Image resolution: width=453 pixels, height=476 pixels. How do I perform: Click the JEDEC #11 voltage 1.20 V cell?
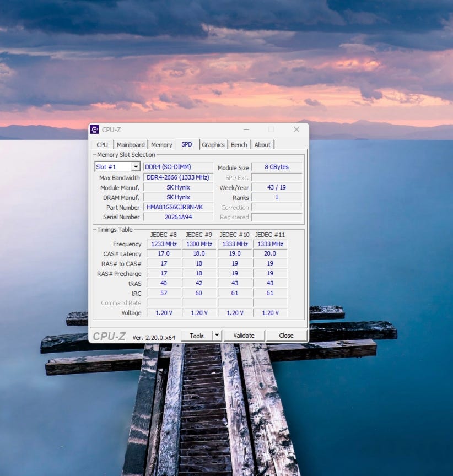(x=270, y=313)
